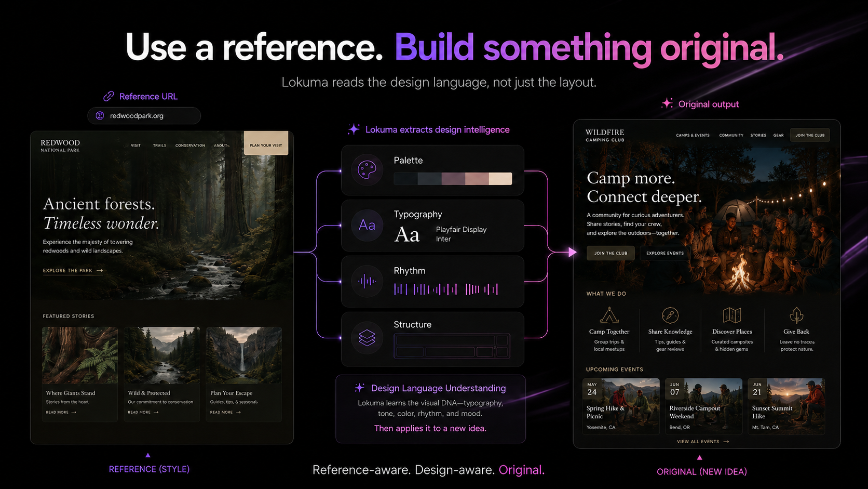Image resolution: width=868 pixels, height=489 pixels.
Task: Click the What We Do heading
Action: point(606,294)
